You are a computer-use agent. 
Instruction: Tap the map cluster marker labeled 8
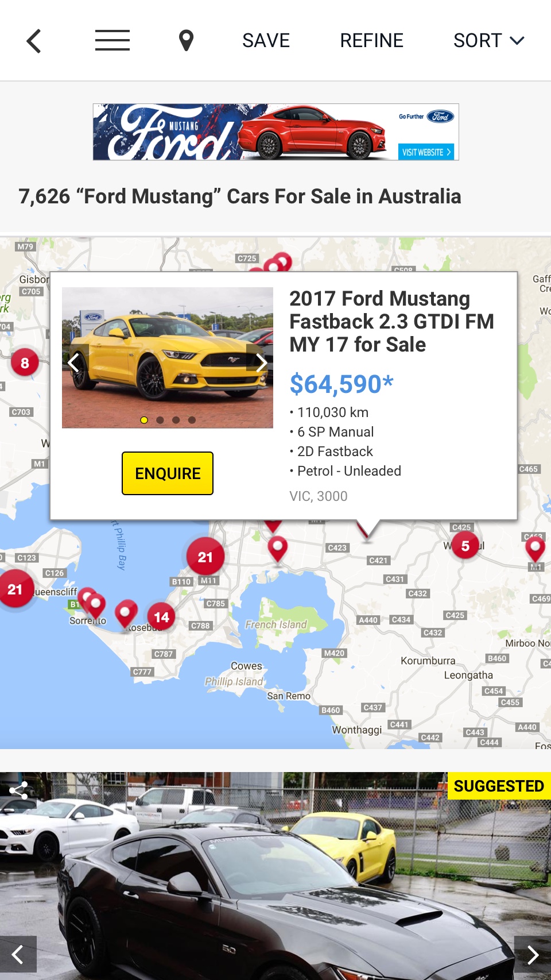[x=25, y=363]
